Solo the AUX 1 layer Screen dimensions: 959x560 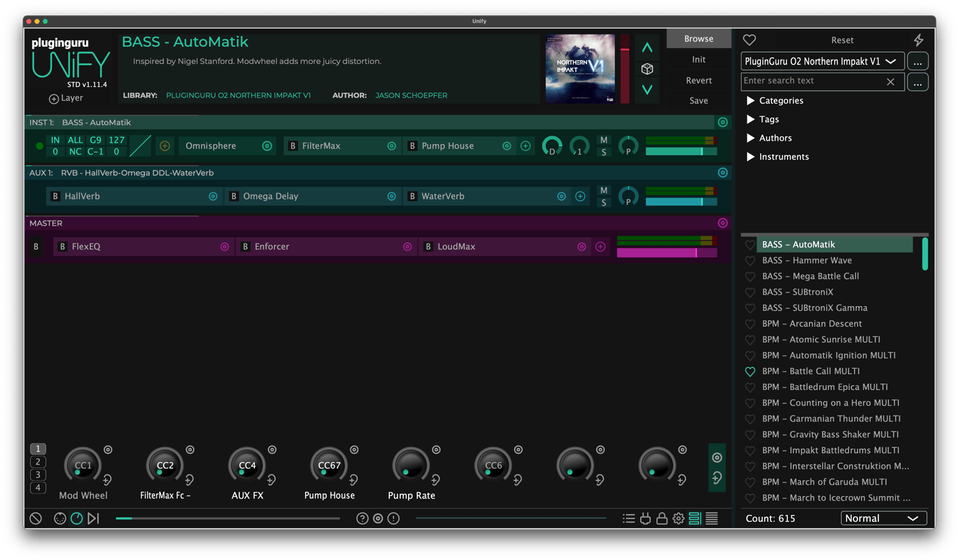pos(604,203)
